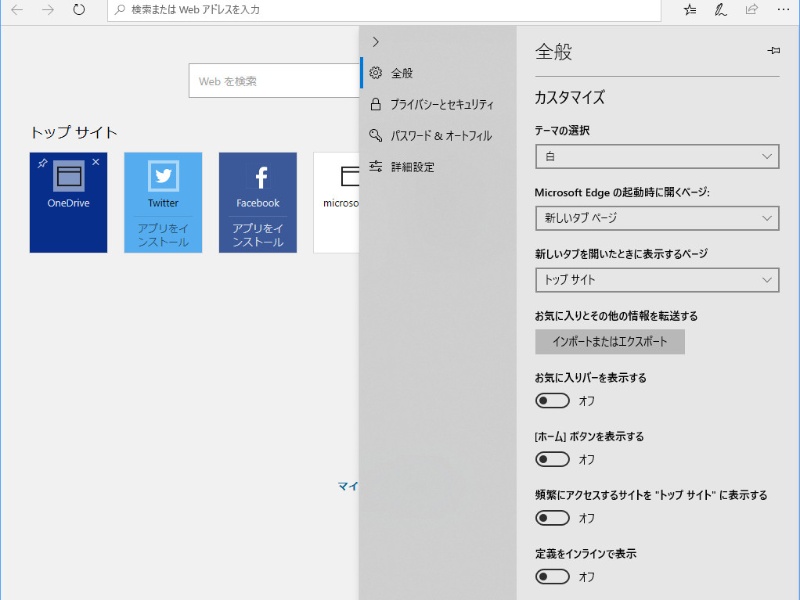Turn on the ホーム button toggle
The width and height of the screenshot is (800, 600).
tap(553, 459)
